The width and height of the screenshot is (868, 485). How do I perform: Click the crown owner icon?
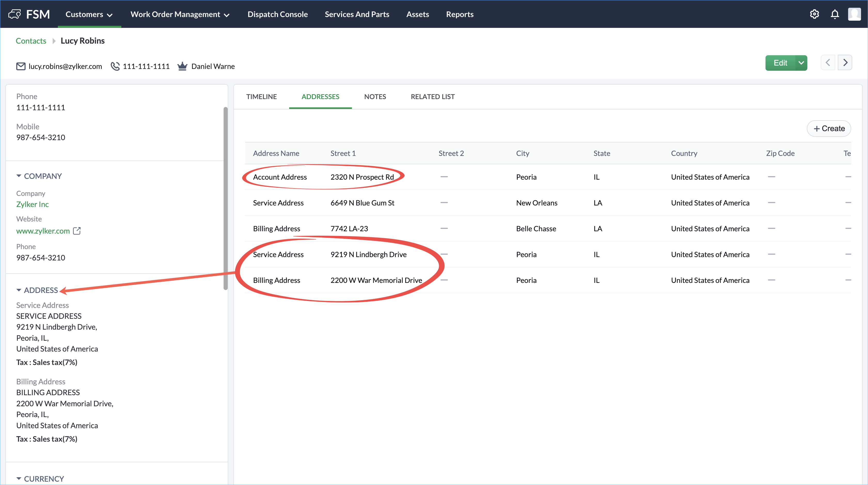pyautogui.click(x=182, y=66)
